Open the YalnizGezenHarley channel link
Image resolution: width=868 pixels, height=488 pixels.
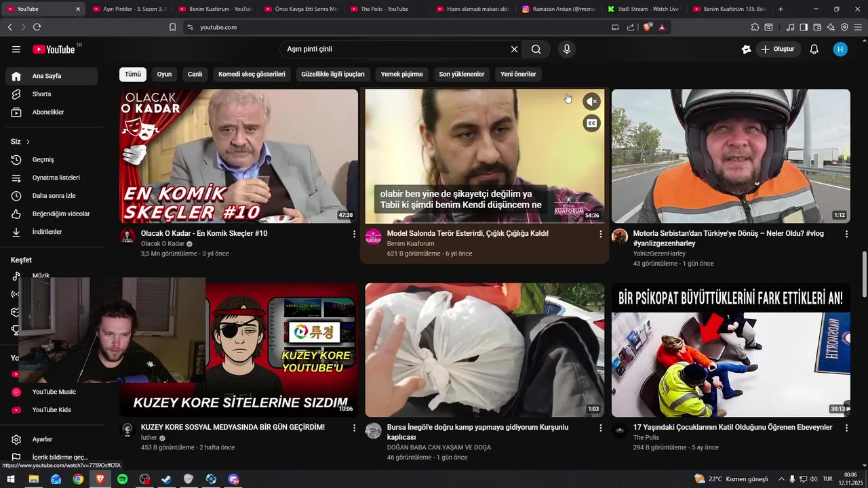(x=659, y=253)
